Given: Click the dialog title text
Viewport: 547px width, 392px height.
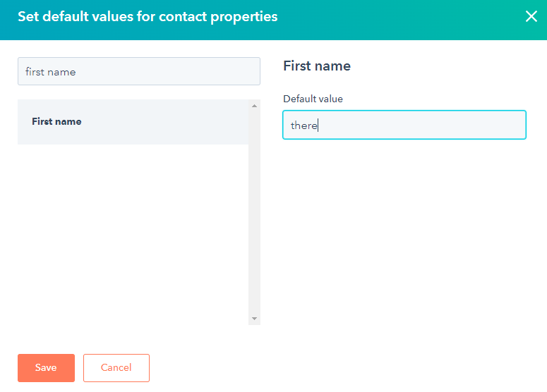Looking at the screenshot, I should click(x=148, y=16).
